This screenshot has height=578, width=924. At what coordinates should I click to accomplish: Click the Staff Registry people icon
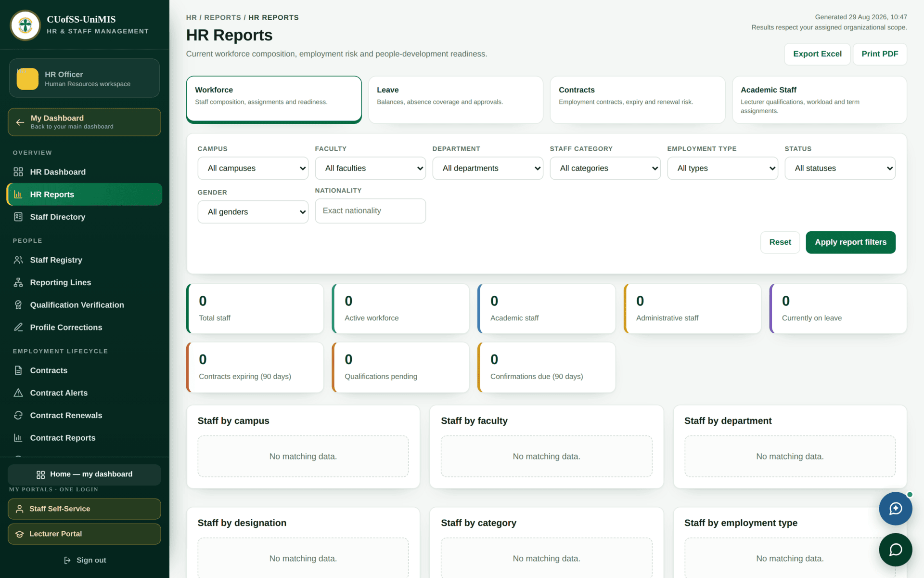[18, 260]
